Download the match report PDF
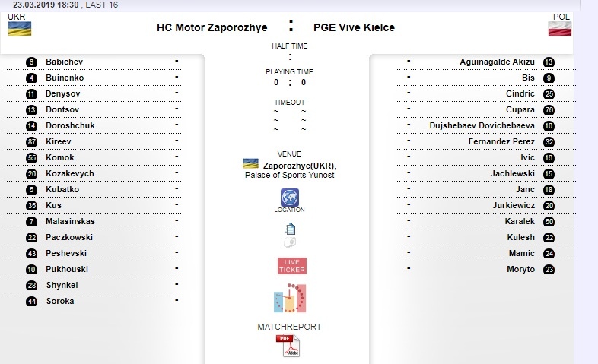 point(289,346)
